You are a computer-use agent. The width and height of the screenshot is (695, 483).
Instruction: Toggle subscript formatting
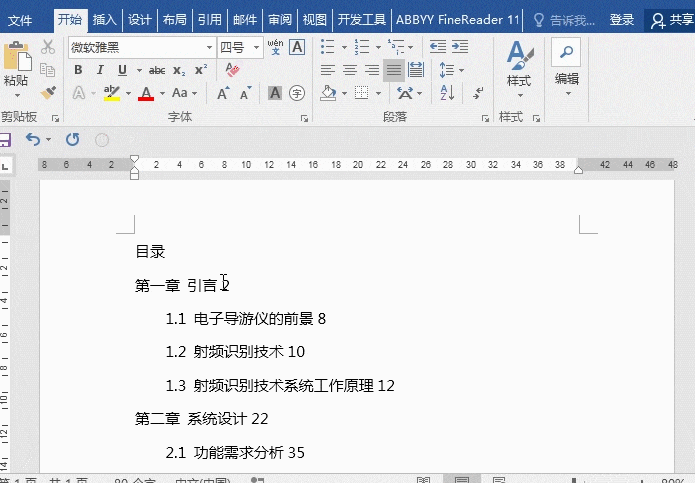[x=179, y=70]
